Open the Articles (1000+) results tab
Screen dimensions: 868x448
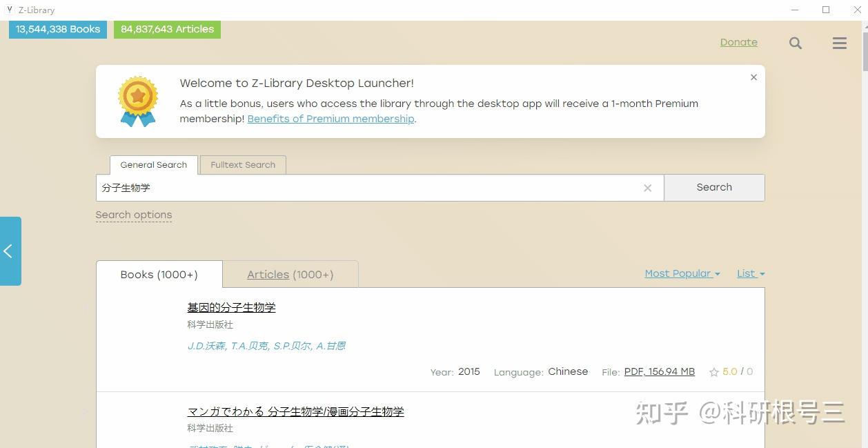[x=290, y=274]
